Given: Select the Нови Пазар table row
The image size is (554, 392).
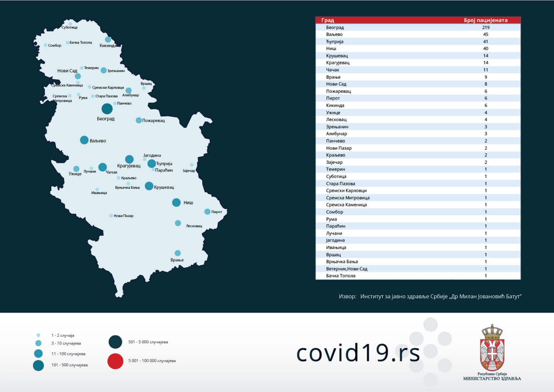Looking at the screenshot, I should click(x=418, y=148).
